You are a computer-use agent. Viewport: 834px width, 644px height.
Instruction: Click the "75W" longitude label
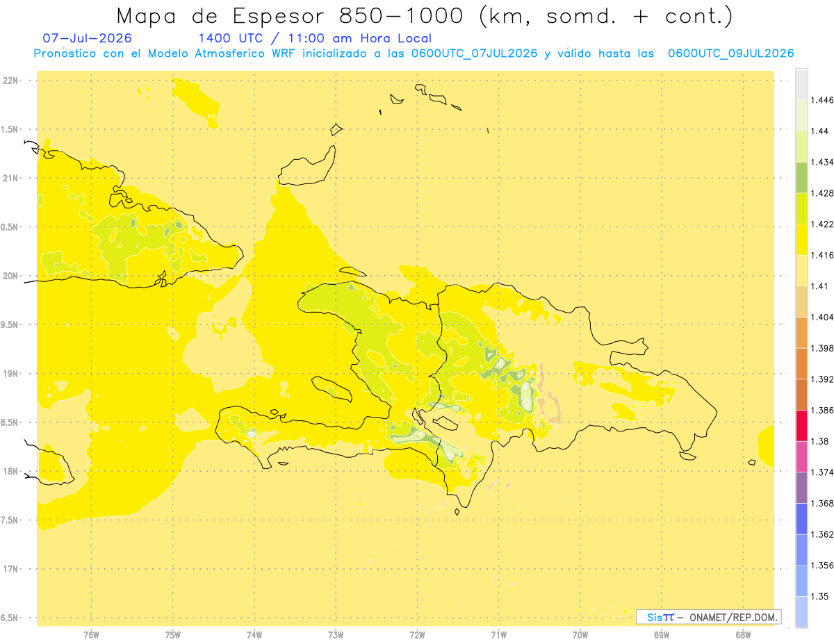173,635
